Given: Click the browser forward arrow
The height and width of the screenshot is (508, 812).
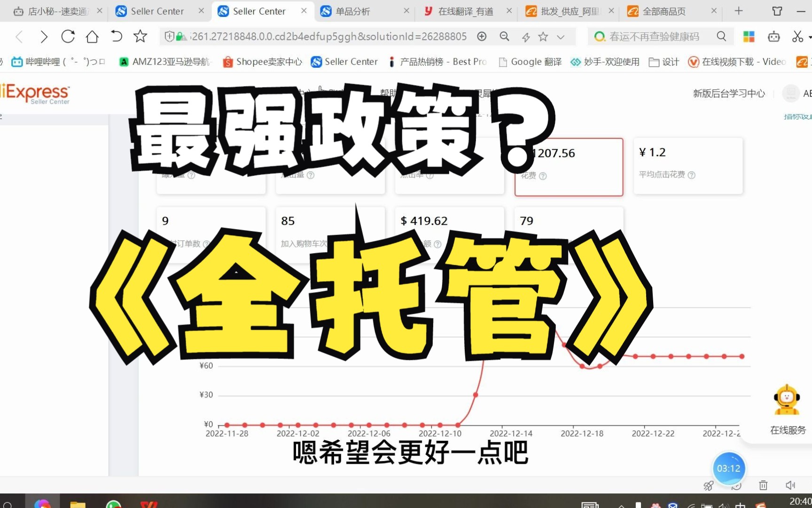Looking at the screenshot, I should pos(44,37).
